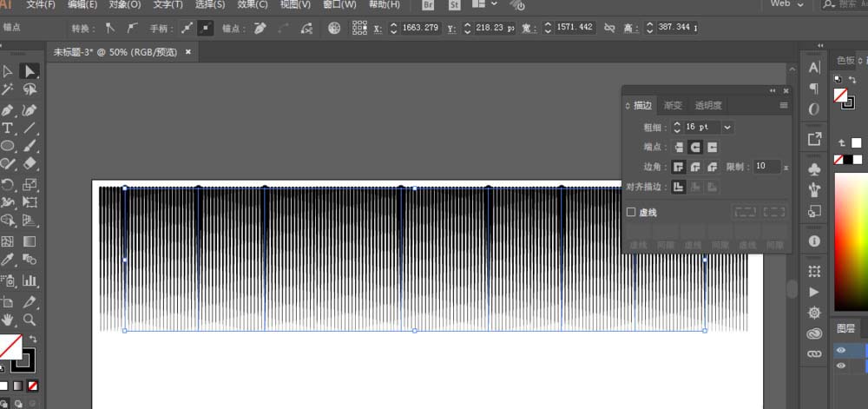Enable the 虚线 dashed line checkbox
This screenshot has height=409, width=868.
[631, 212]
